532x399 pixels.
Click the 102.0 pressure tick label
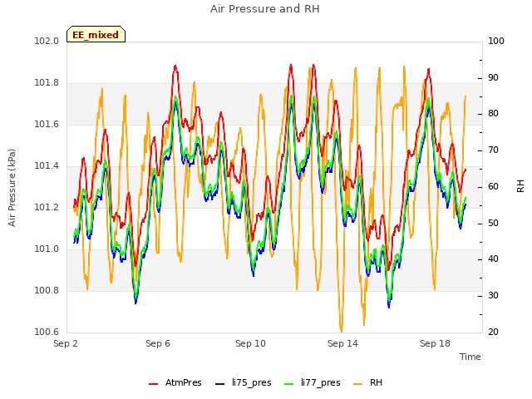pyautogui.click(x=47, y=41)
